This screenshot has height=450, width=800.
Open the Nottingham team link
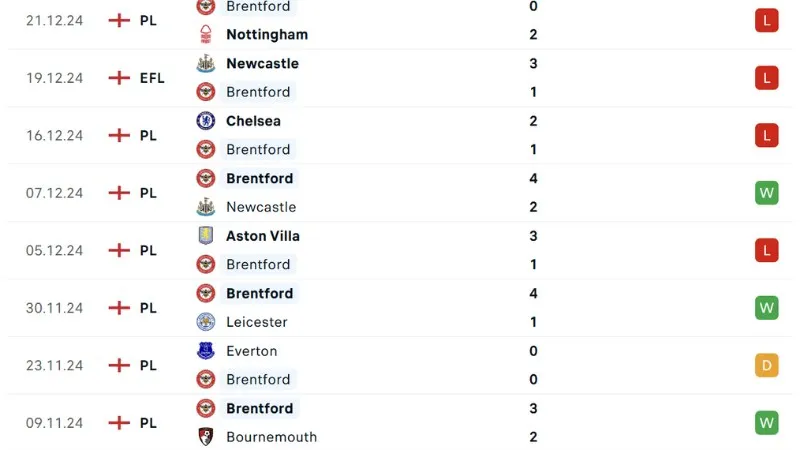tap(267, 34)
